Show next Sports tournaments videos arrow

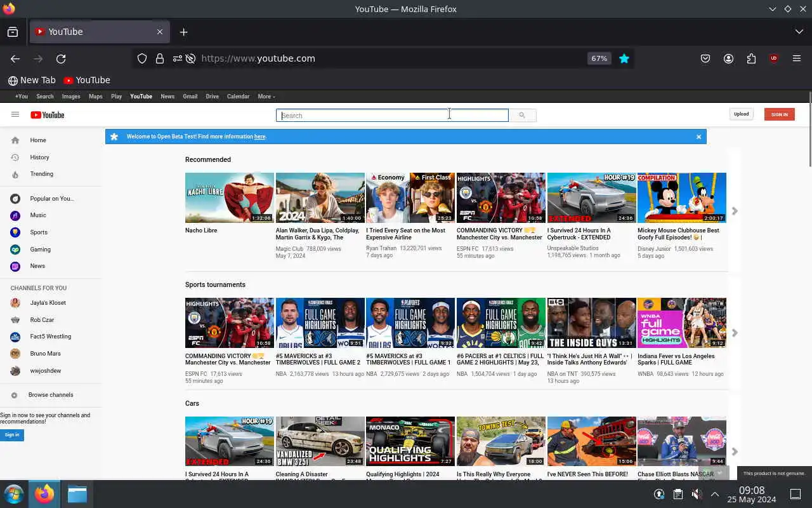tap(735, 333)
